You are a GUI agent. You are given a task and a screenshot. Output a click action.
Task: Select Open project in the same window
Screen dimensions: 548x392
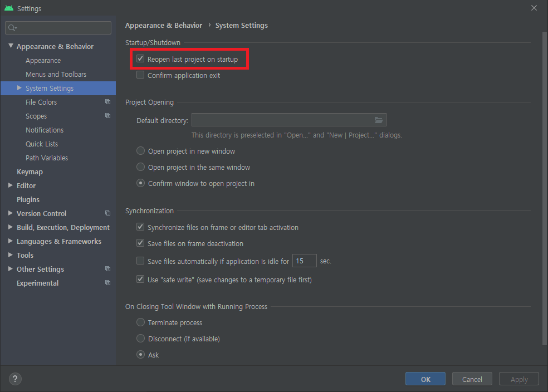(x=140, y=167)
